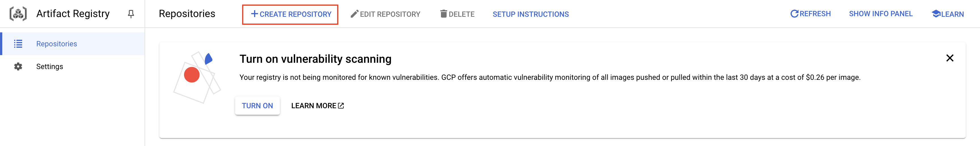Pin Artifact Registry with the pin icon
The width and height of the screenshot is (980, 146).
[x=131, y=14]
